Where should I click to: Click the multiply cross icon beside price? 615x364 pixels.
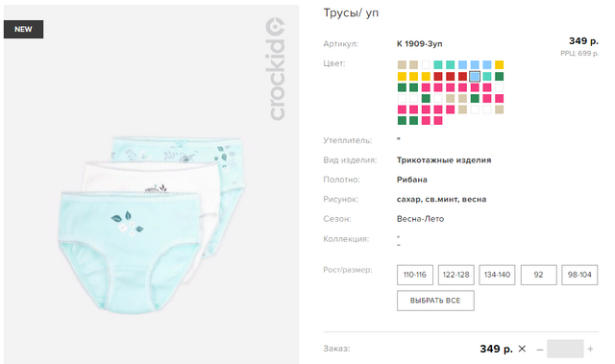pyautogui.click(x=522, y=349)
